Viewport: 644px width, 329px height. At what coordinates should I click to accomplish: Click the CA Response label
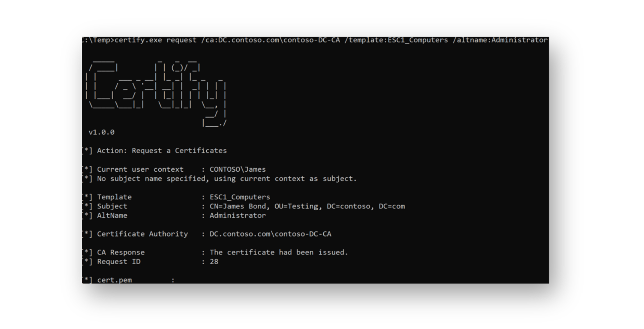point(121,252)
